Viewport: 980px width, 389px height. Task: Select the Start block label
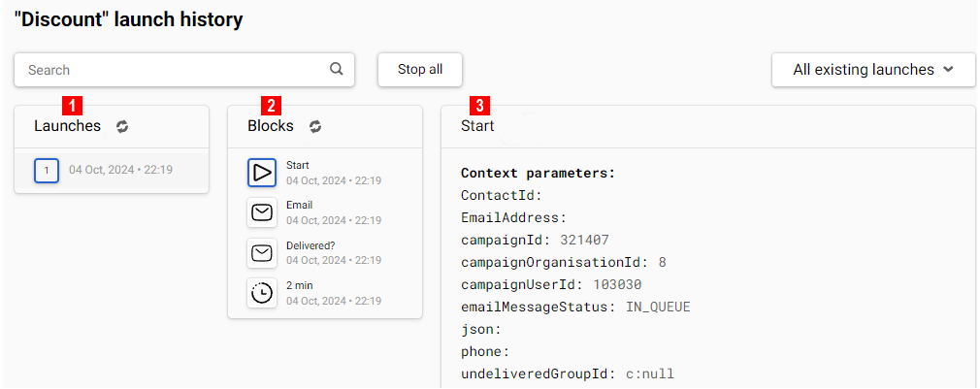click(298, 166)
